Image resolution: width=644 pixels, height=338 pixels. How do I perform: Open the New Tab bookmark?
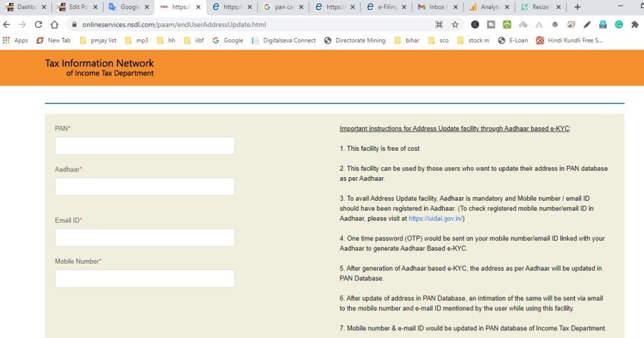pos(54,40)
